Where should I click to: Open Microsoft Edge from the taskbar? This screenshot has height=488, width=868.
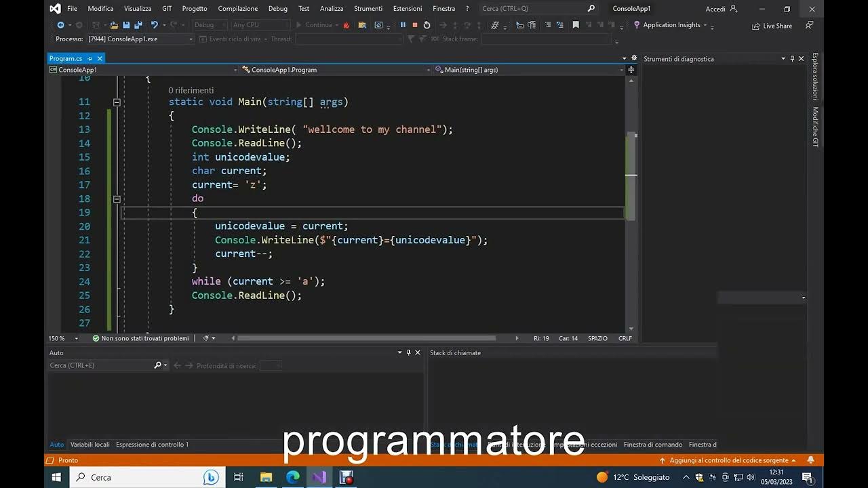[293, 477]
